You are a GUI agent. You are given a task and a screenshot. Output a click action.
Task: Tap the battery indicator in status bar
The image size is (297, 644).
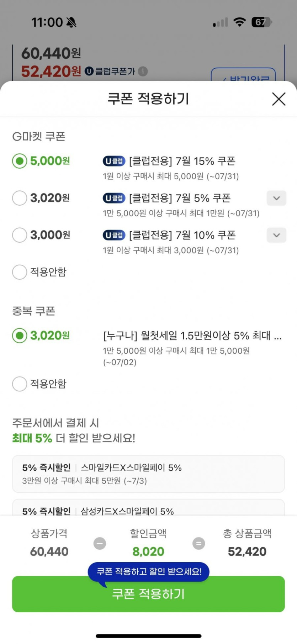pyautogui.click(x=261, y=22)
